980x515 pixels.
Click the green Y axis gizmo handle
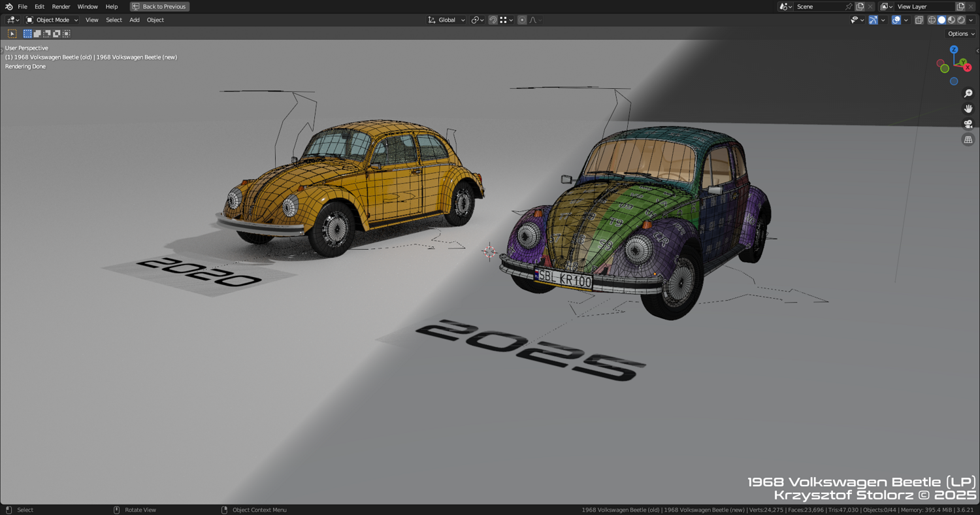tap(963, 63)
